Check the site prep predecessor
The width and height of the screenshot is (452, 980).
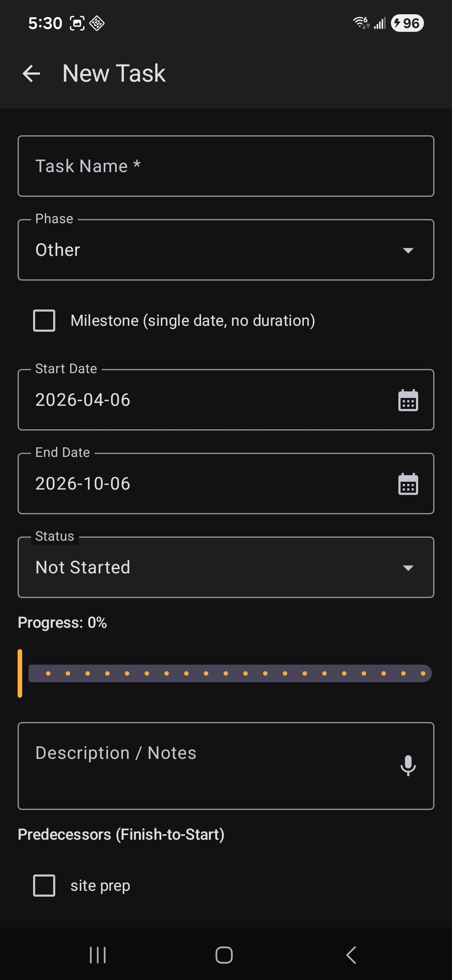pyautogui.click(x=44, y=886)
